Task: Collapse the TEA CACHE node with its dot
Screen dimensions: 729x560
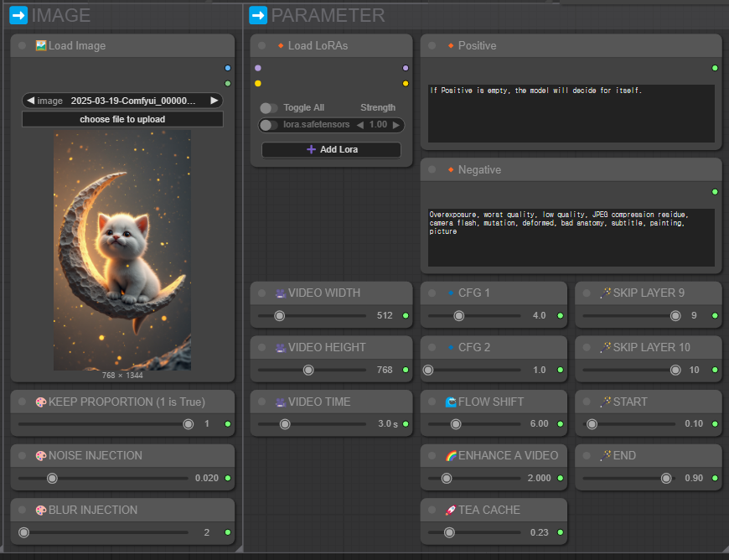Action: (432, 511)
